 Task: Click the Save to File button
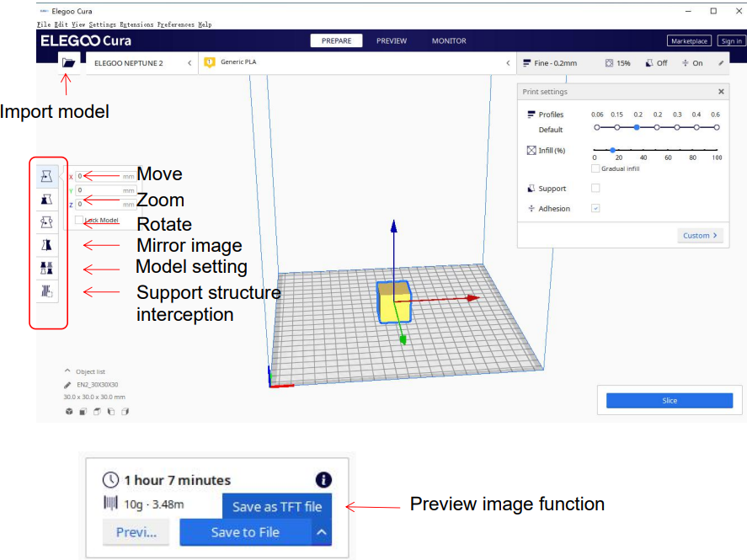click(x=245, y=532)
